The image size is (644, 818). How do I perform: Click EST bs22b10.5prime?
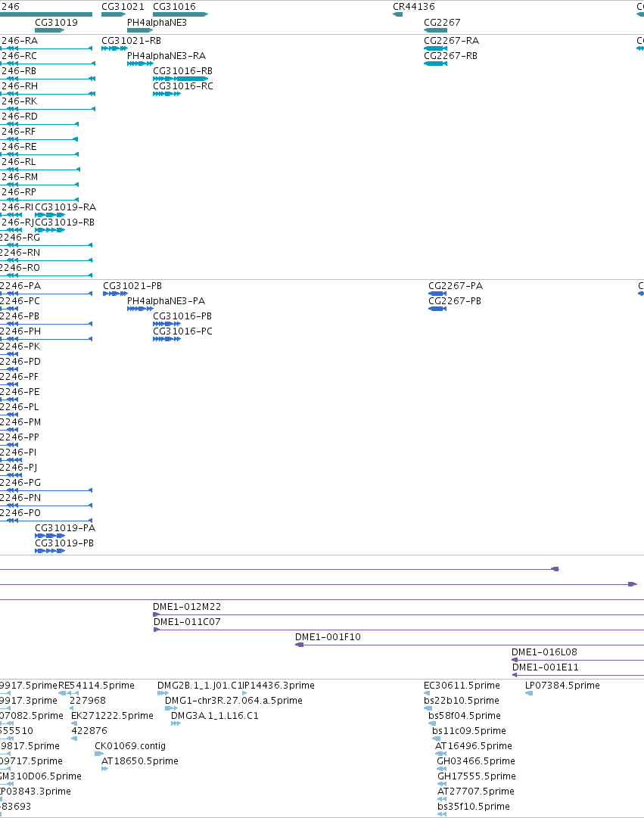tap(462, 700)
